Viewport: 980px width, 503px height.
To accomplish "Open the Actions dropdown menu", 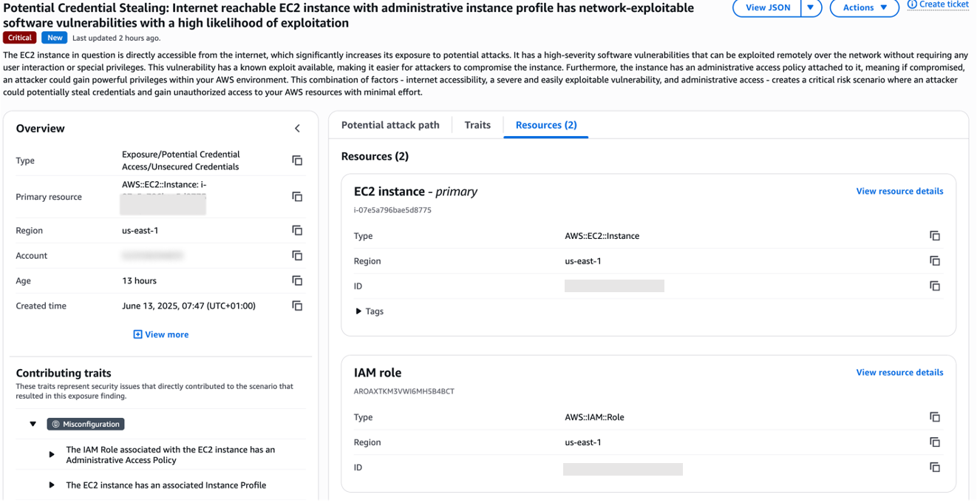I will click(865, 7).
